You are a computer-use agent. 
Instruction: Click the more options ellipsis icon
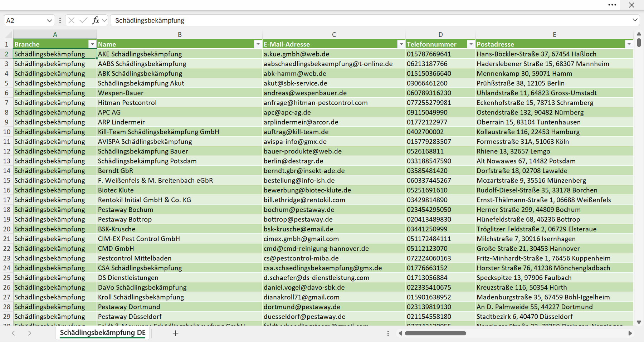tap(612, 5)
